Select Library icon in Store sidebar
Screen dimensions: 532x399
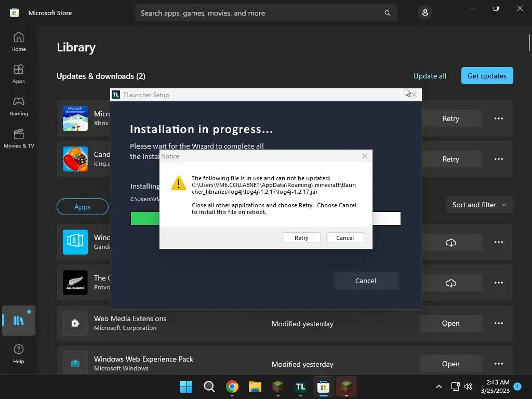coord(19,320)
